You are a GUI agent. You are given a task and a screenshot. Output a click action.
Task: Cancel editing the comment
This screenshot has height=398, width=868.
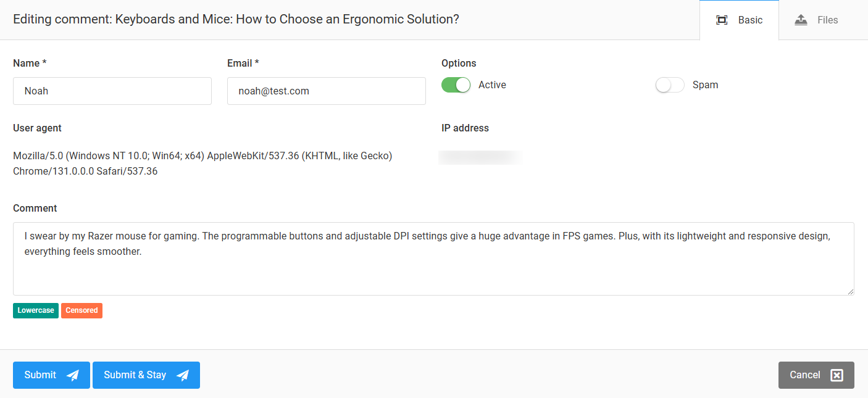816,375
